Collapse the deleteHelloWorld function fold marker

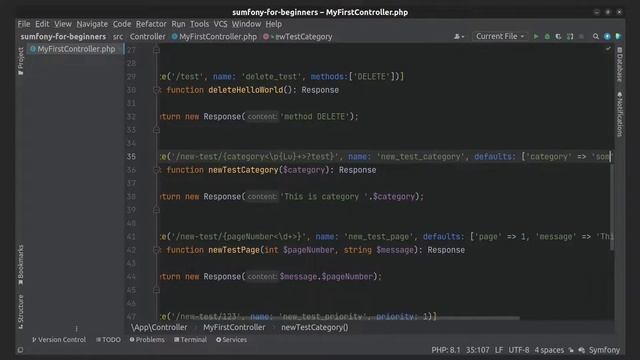[x=156, y=90]
